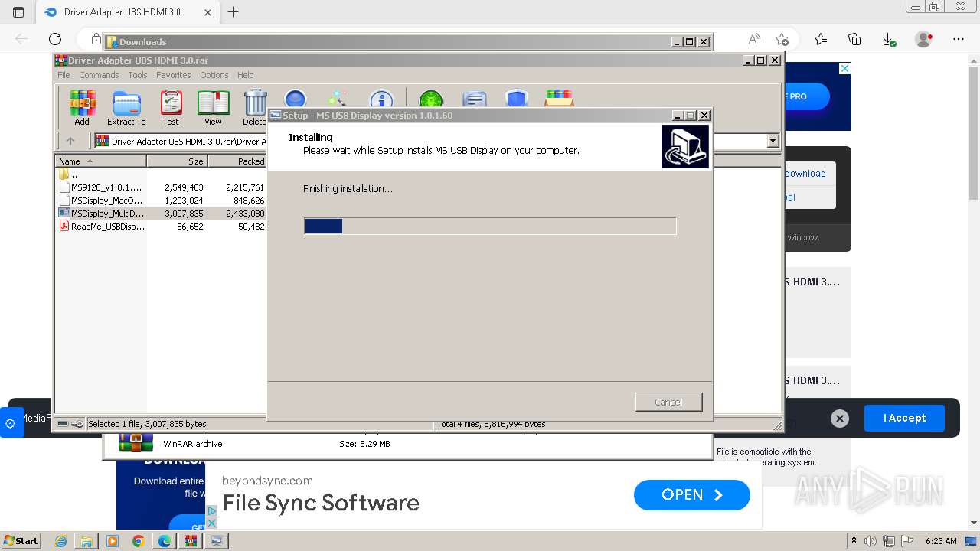This screenshot has height=551, width=980.
Task: Click the Add icon in WinRAR toolbar
Action: tap(82, 106)
